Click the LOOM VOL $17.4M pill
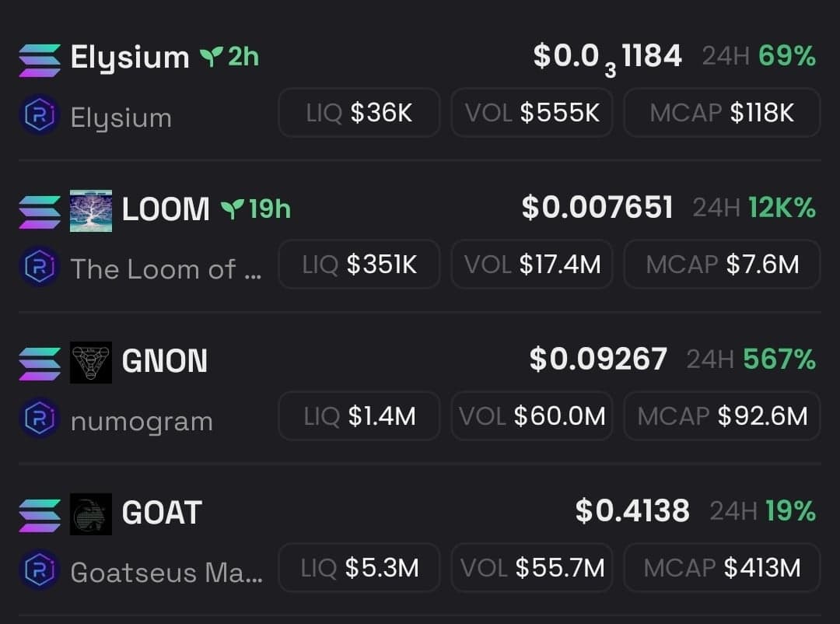The width and height of the screenshot is (840, 624). [532, 265]
